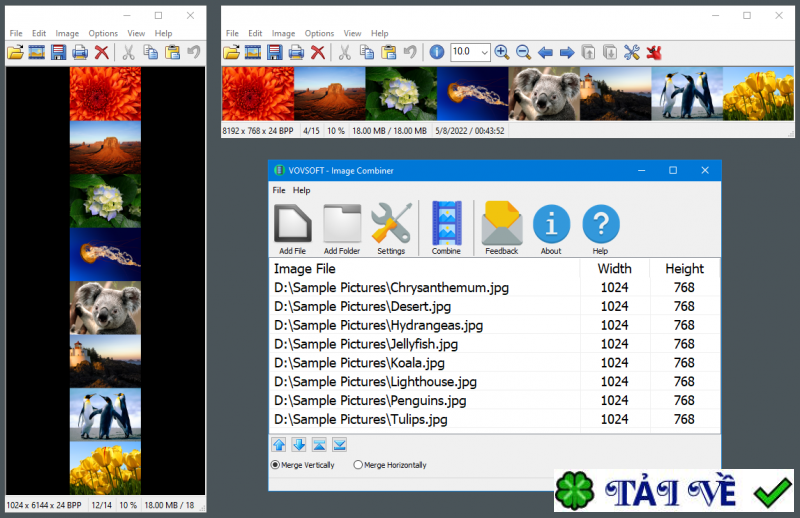Click the Height column header
This screenshot has width=800, height=518.
[x=684, y=268]
